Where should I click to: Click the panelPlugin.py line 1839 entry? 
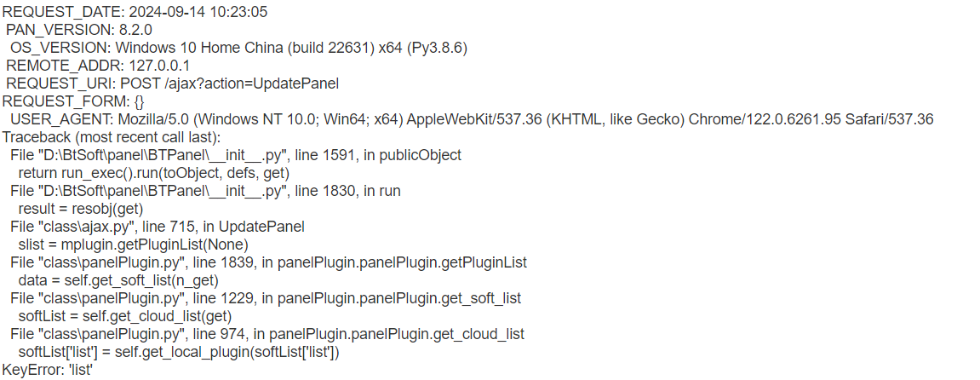click(269, 262)
